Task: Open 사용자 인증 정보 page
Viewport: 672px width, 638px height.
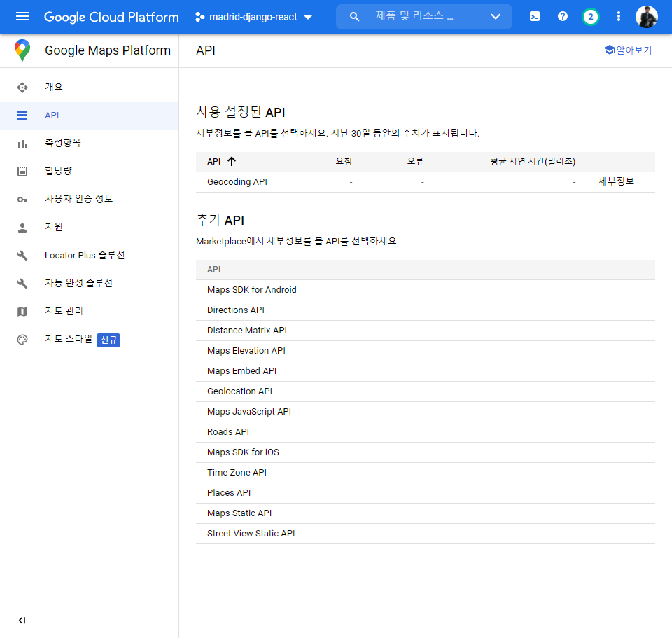Action: [x=89, y=199]
